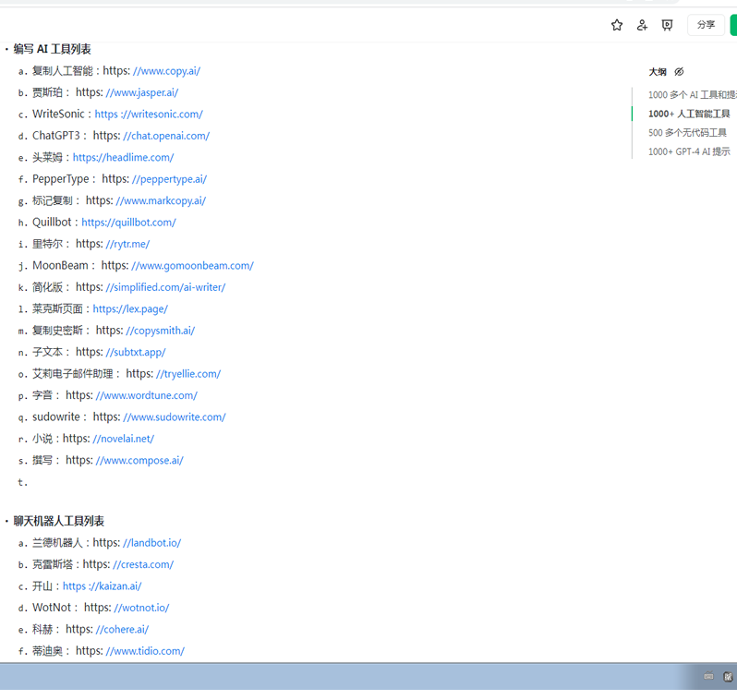Viewport: 737px width, 700px height.
Task: Open the www.jasper.ai link
Action: 142,92
